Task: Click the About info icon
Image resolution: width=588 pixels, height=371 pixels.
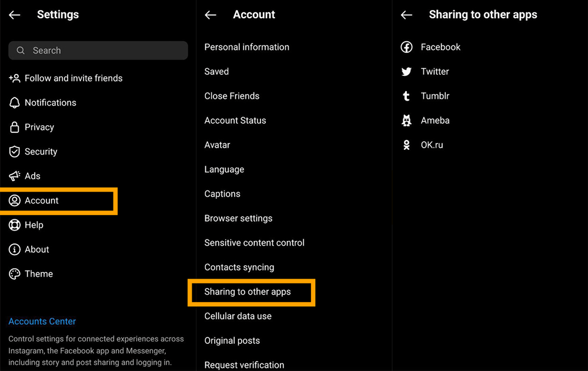Action: point(15,249)
